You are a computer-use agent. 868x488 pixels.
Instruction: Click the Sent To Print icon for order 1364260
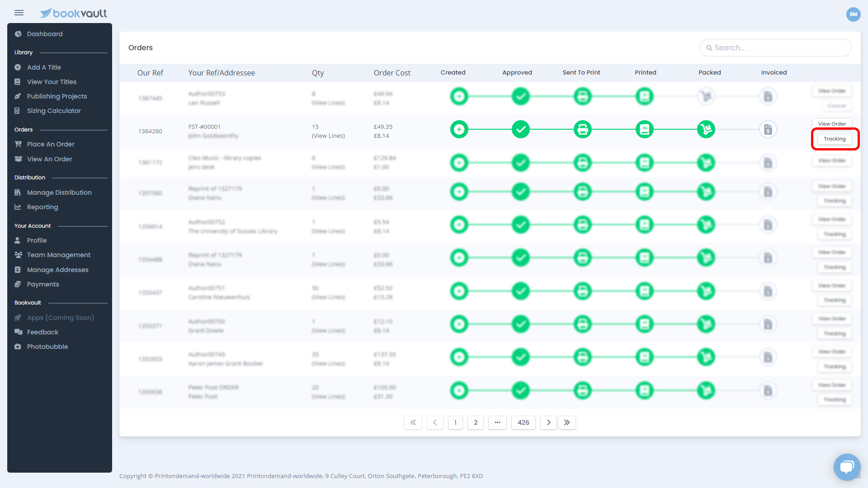(x=582, y=130)
